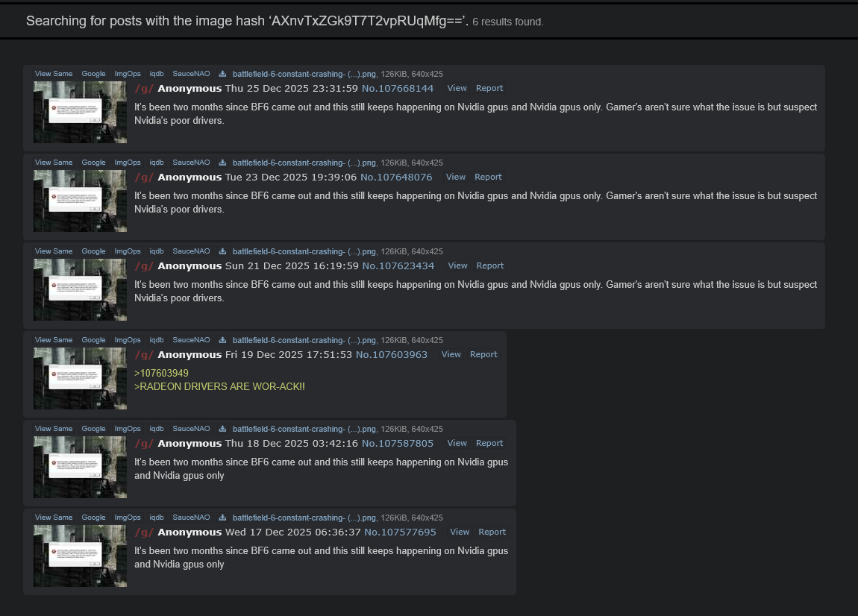Click /g/ board link in post No.107668144
Screen dimensions: 858x616
[x=144, y=89]
